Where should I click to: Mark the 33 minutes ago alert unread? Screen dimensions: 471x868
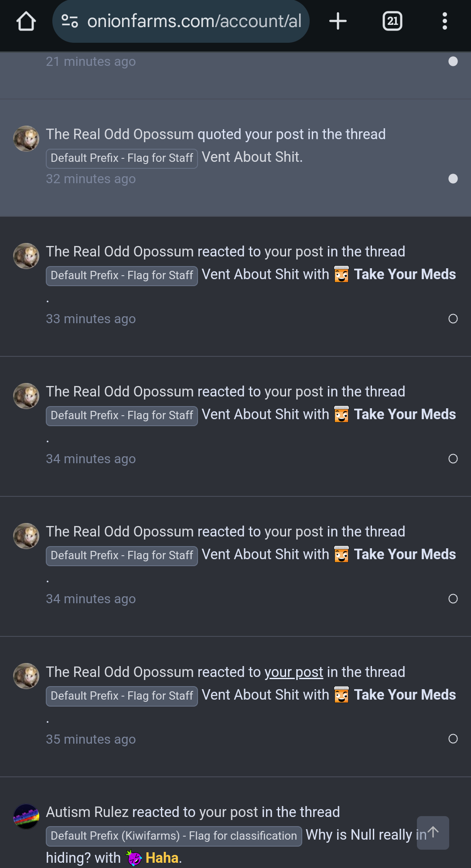point(453,319)
